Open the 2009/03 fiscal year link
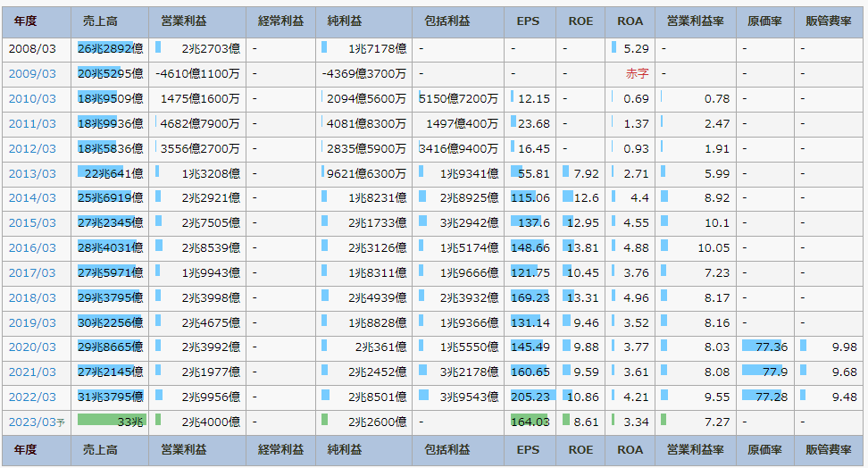 tap(32, 73)
